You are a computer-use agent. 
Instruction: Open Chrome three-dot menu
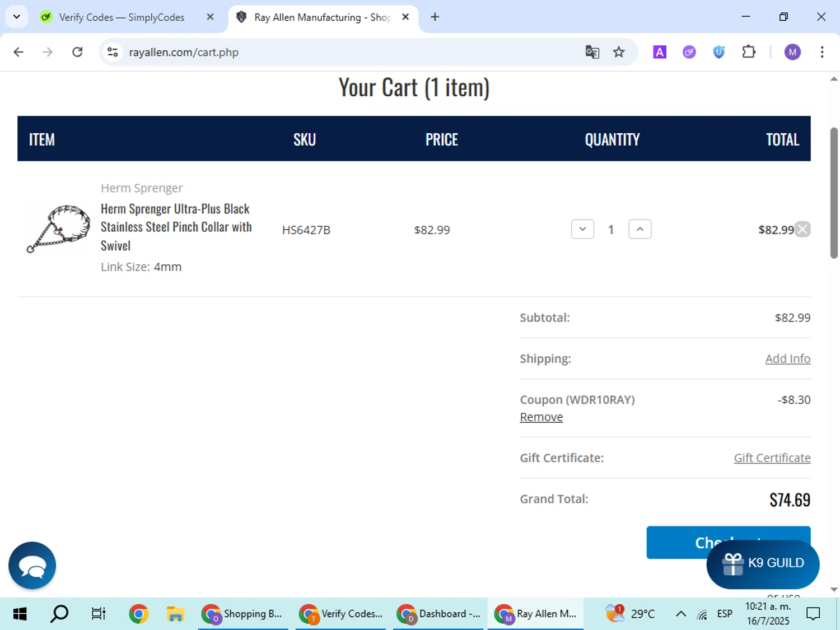point(822,52)
